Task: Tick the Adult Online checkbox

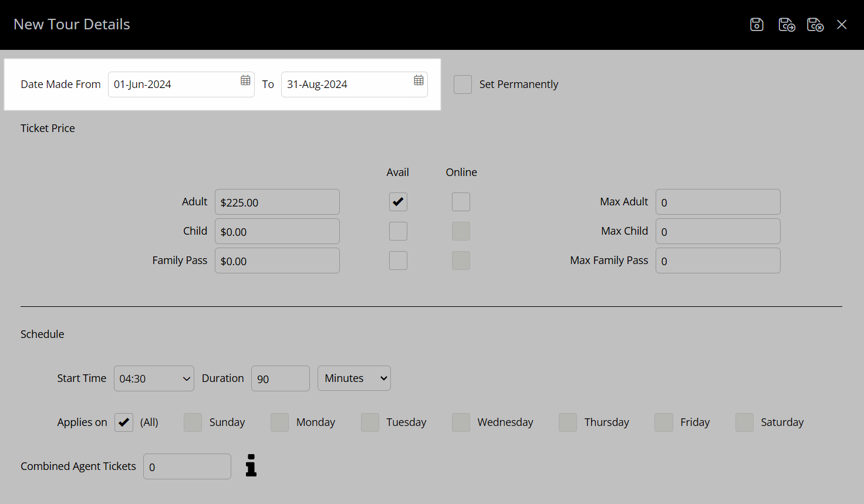Action: coord(461,202)
